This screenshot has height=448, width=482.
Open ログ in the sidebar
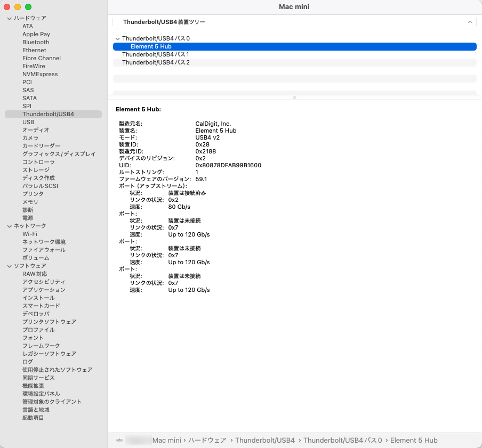(28, 362)
